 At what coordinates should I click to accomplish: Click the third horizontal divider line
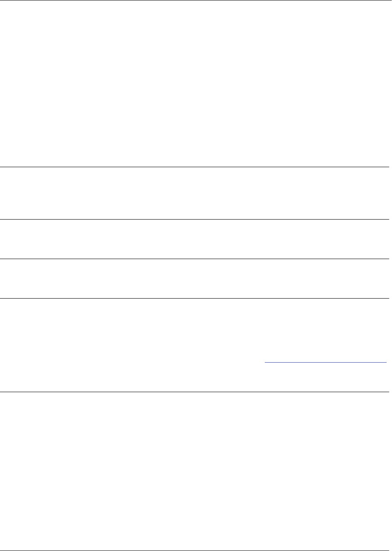[194, 259]
